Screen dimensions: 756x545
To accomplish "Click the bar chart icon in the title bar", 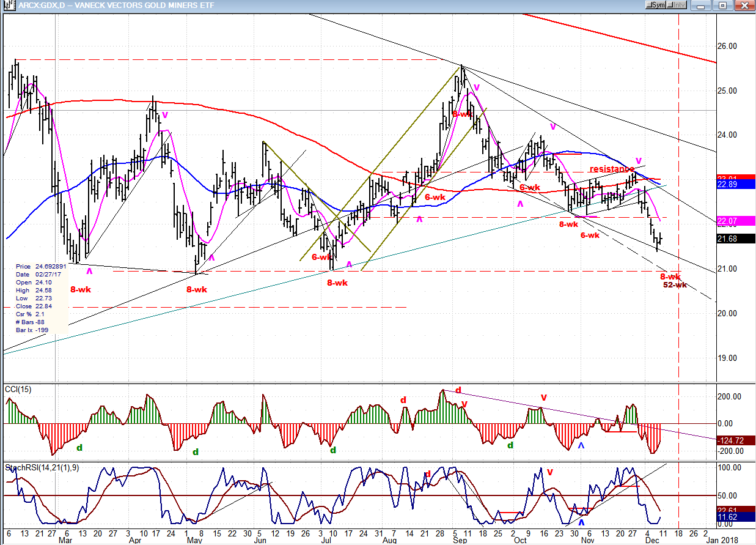I will tap(10, 6).
